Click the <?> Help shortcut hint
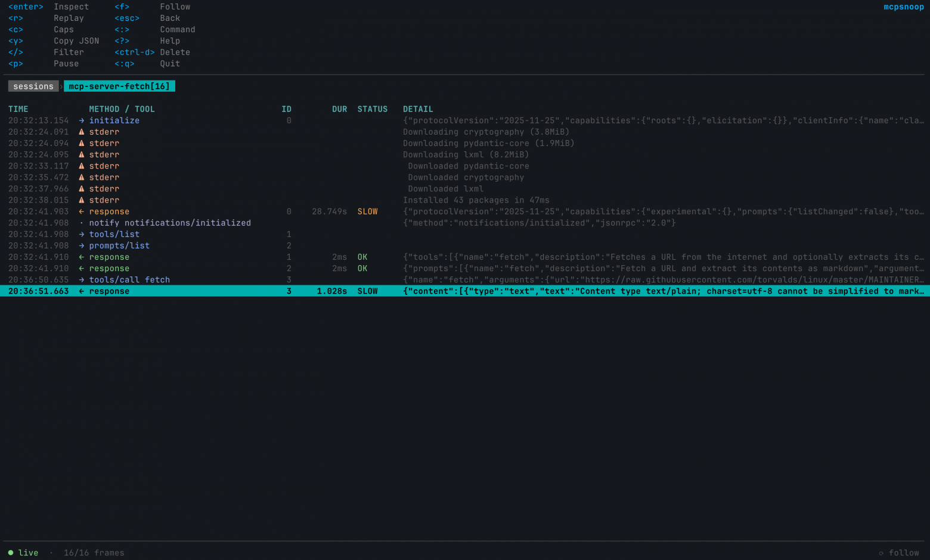This screenshot has height=560, width=930. pyautogui.click(x=147, y=41)
